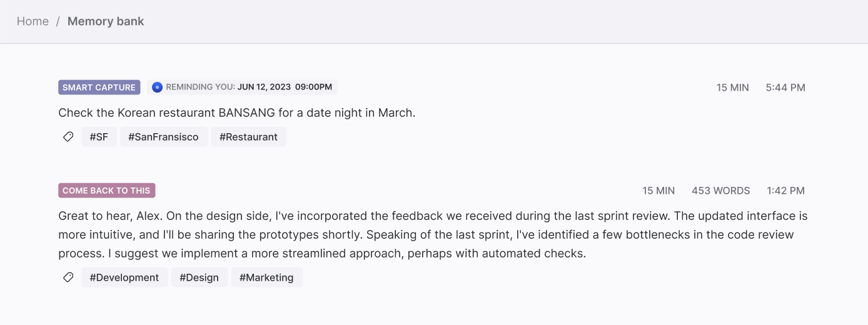The image size is (868, 325).
Task: Open the BANSANG restaurant note text
Action: [237, 113]
